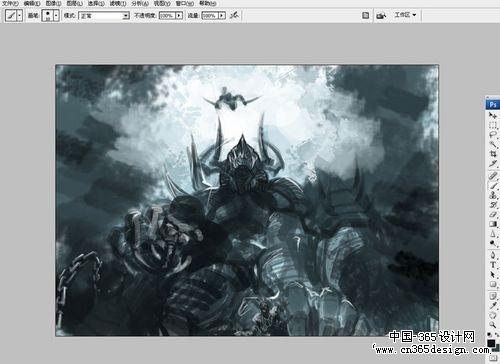
Task: Expand the opacity (不透明度) slider arrow
Action: (179, 16)
